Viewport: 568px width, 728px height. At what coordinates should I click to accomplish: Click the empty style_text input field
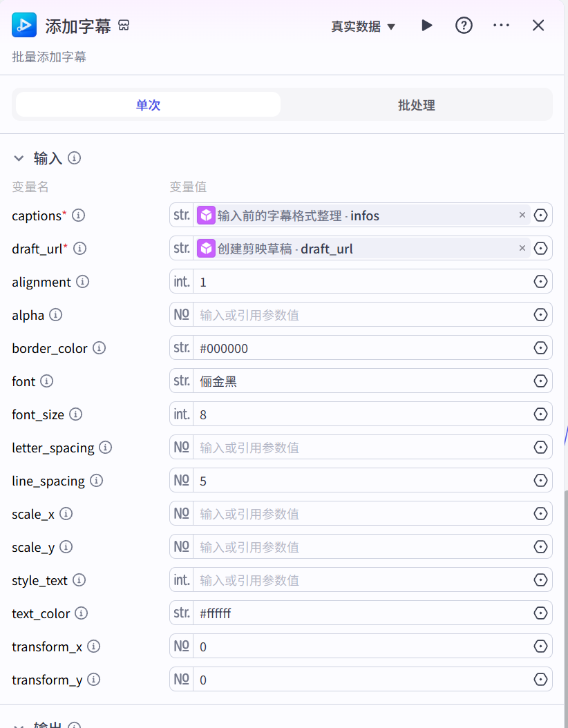(362, 580)
